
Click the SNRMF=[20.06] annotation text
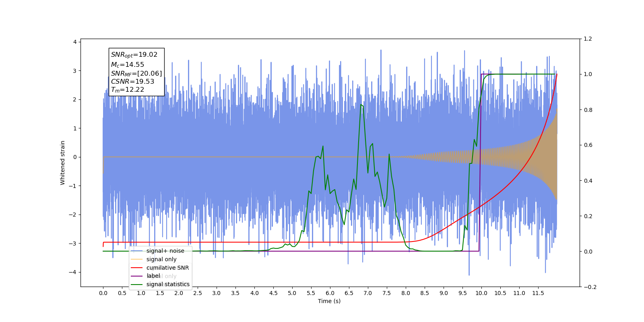coord(136,73)
